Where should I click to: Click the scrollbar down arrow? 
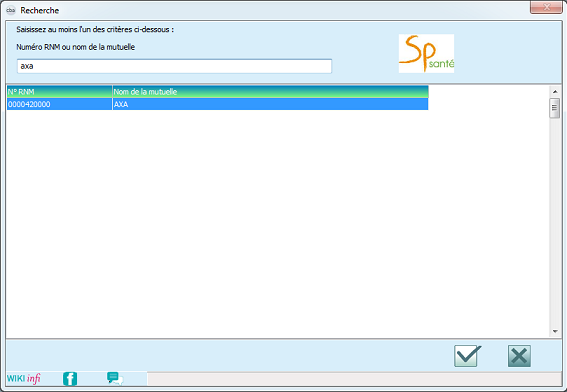pyautogui.click(x=555, y=331)
